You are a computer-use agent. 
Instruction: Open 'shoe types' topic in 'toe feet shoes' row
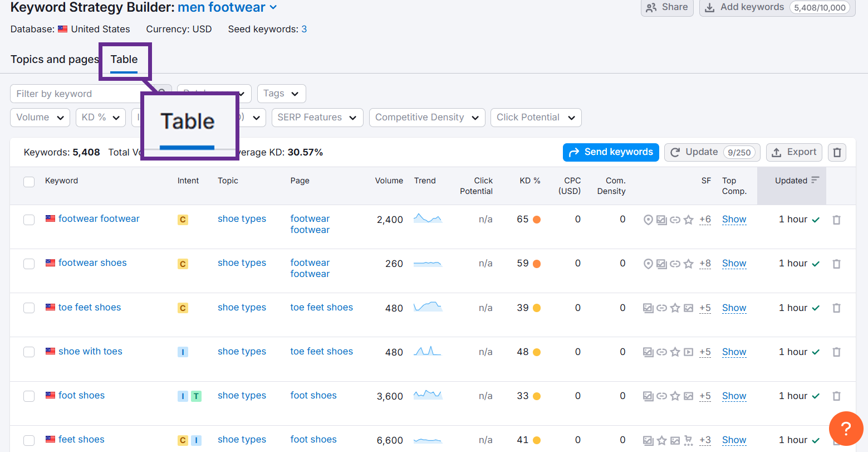(242, 307)
